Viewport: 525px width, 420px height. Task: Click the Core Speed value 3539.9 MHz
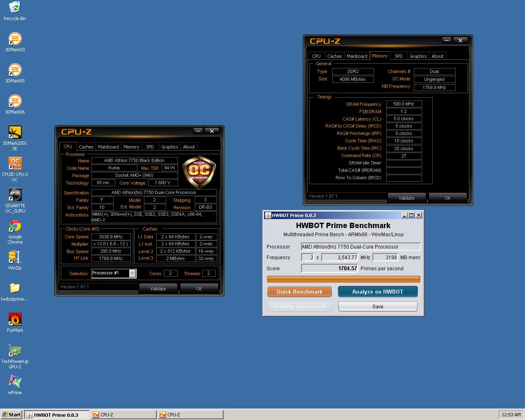(111, 237)
